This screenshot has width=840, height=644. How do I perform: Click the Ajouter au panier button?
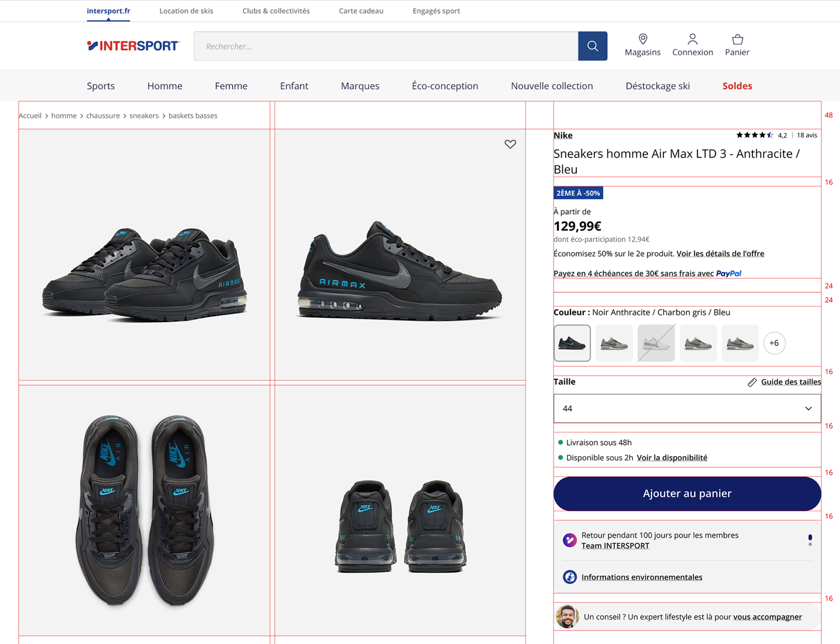pyautogui.click(x=687, y=494)
